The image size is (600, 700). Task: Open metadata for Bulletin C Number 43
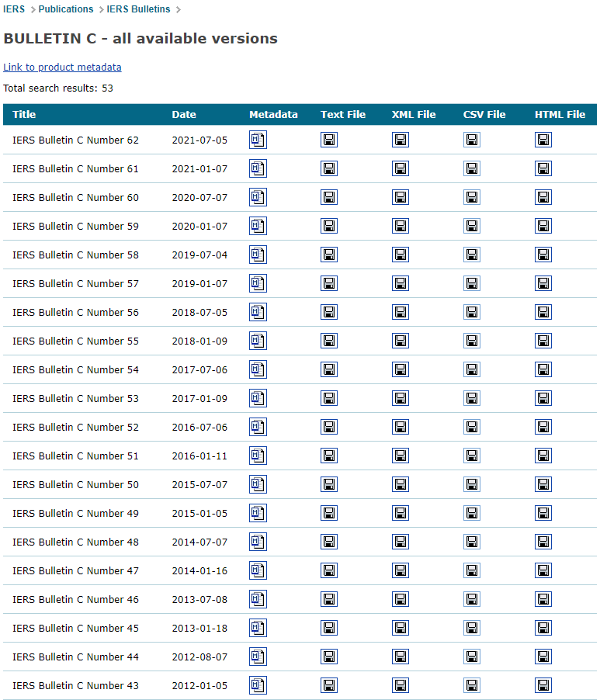click(258, 685)
